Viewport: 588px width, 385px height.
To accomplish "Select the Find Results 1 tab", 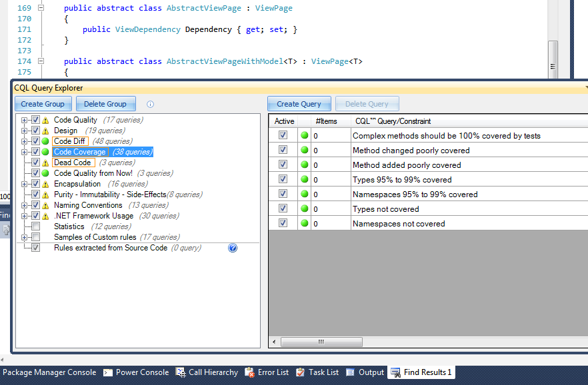I will (x=421, y=372).
